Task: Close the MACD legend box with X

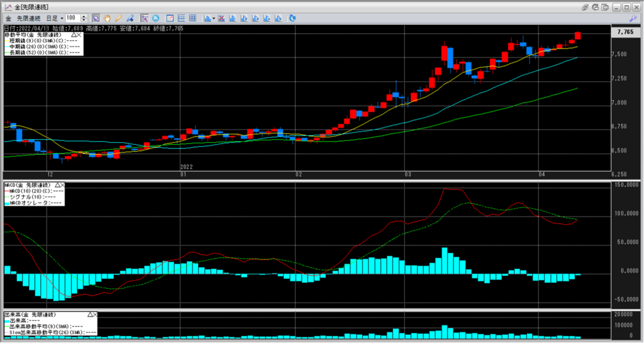Action: tap(63, 185)
